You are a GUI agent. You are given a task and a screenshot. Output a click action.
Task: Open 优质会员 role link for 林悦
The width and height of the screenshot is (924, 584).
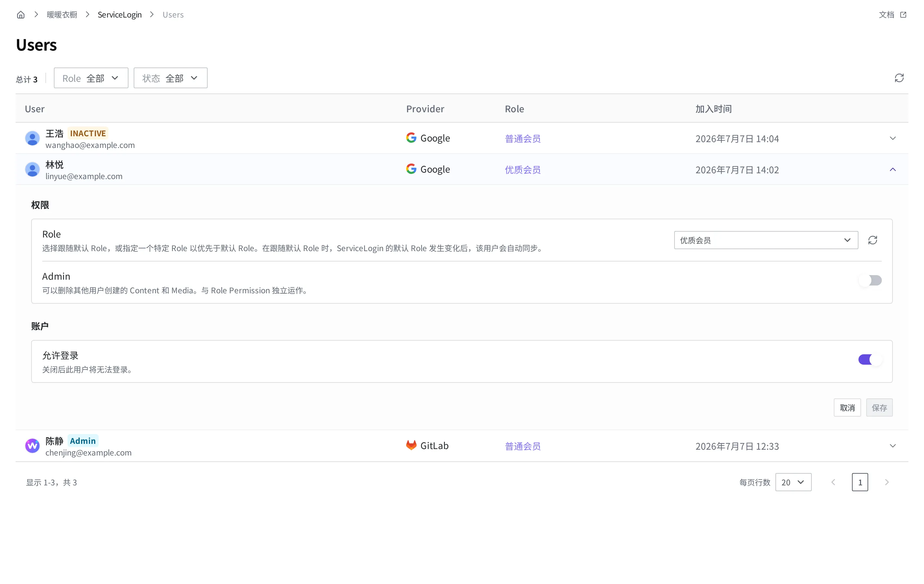tap(523, 170)
